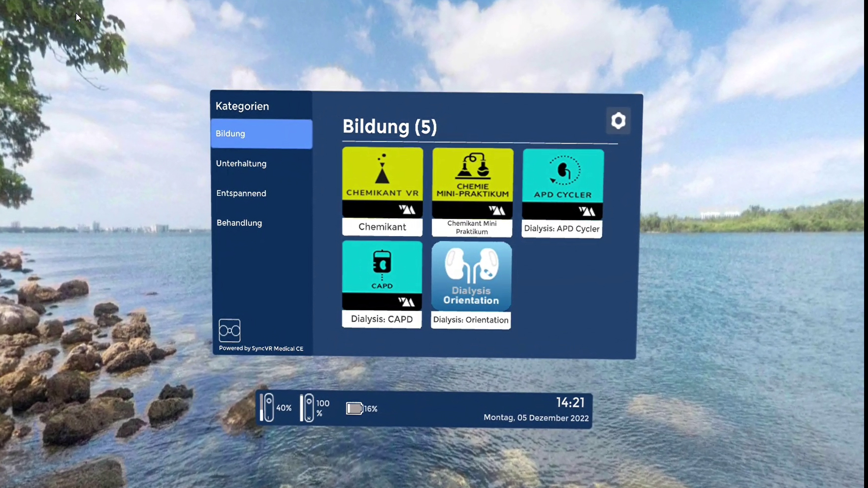The height and width of the screenshot is (488, 868).
Task: Click the date Montag, 05 Dezember 2022
Action: [x=536, y=418]
